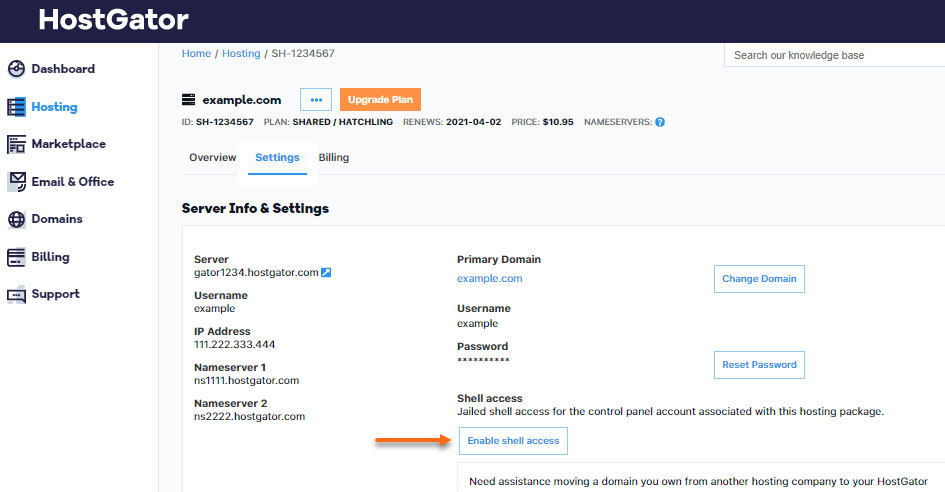The width and height of the screenshot is (945, 492).
Task: Click the renewal date 2021-04-02
Action: 474,122
